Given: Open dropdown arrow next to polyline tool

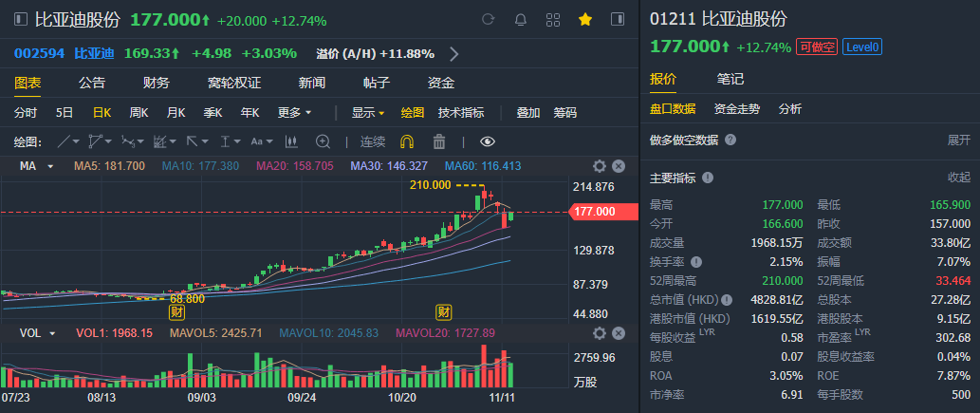Looking at the screenshot, I should click(x=109, y=142).
